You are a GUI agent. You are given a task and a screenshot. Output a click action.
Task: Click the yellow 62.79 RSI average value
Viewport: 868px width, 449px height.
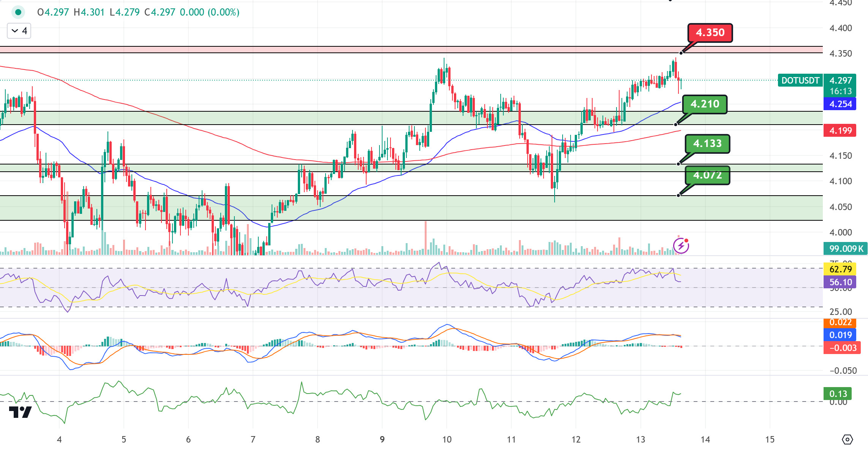(x=840, y=269)
